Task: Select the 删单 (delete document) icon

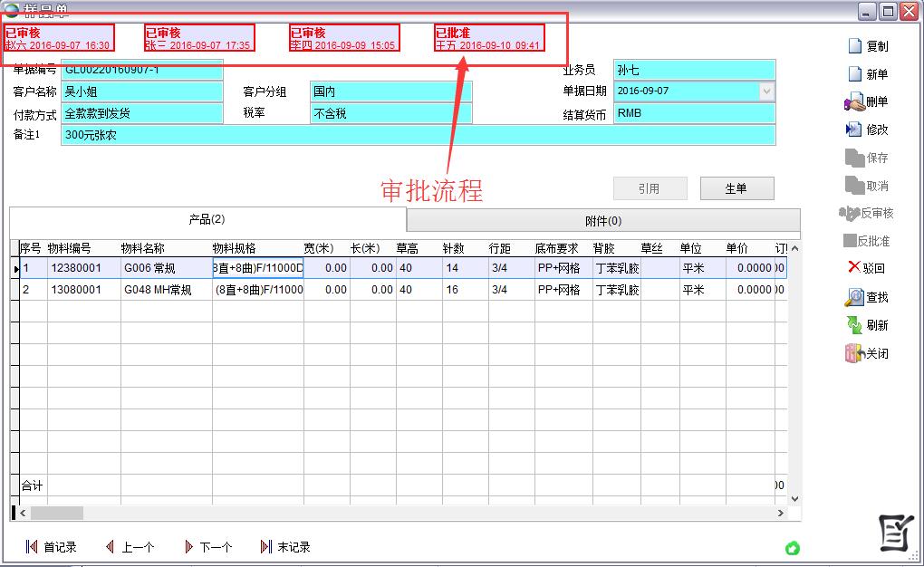Action: pos(868,101)
